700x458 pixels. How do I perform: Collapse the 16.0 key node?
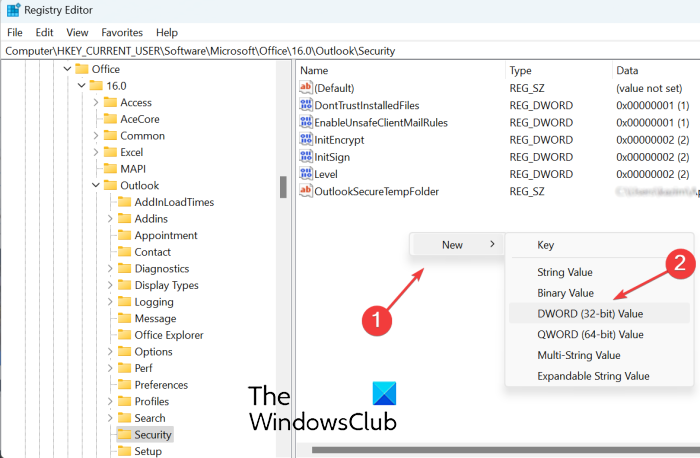82,85
